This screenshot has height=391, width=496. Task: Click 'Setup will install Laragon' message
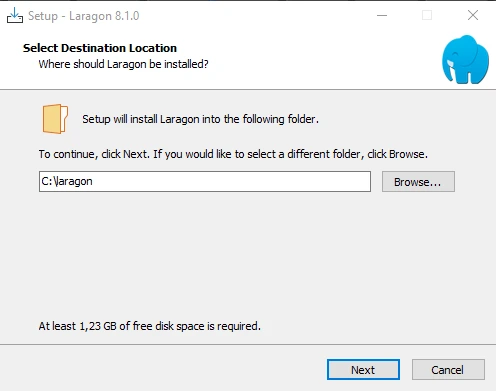[x=200, y=119]
